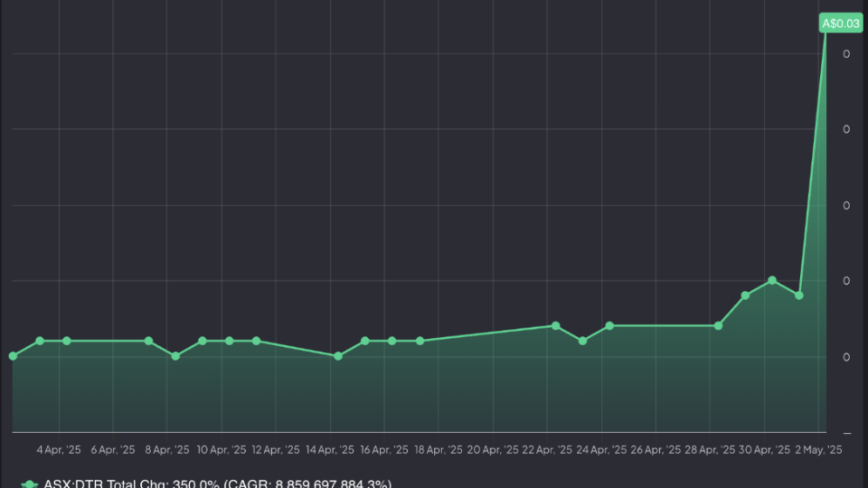Select the 17 Apr data point
This screenshot has width=868, height=488.
click(x=420, y=341)
